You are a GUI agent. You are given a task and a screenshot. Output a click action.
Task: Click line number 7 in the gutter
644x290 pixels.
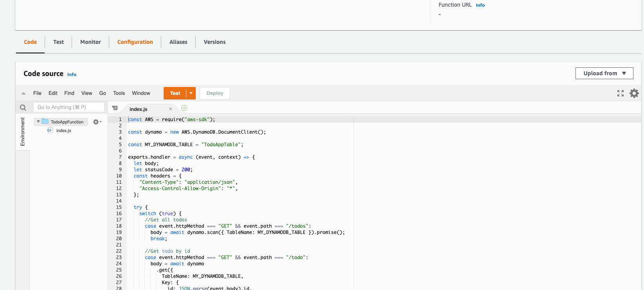point(120,157)
